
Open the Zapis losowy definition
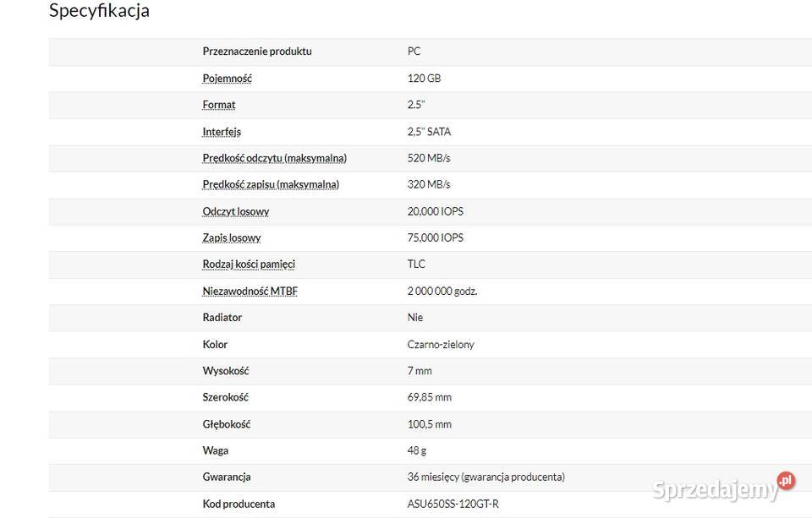click(232, 237)
